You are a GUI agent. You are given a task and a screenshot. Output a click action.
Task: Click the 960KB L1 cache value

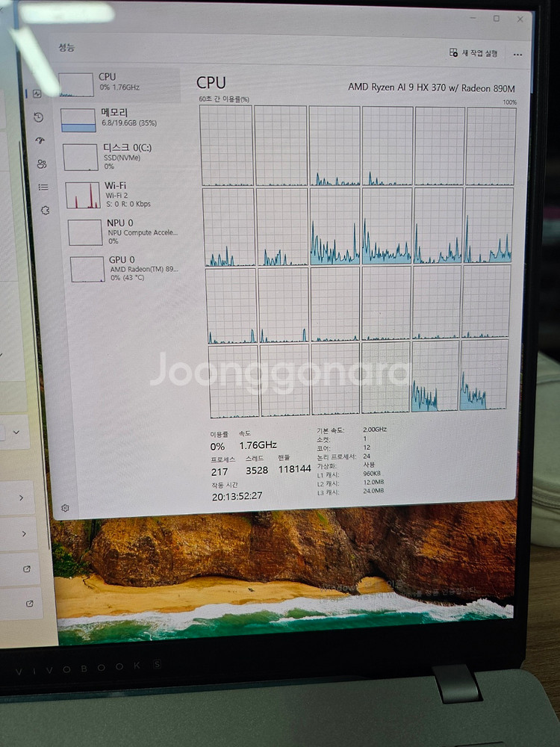click(372, 474)
